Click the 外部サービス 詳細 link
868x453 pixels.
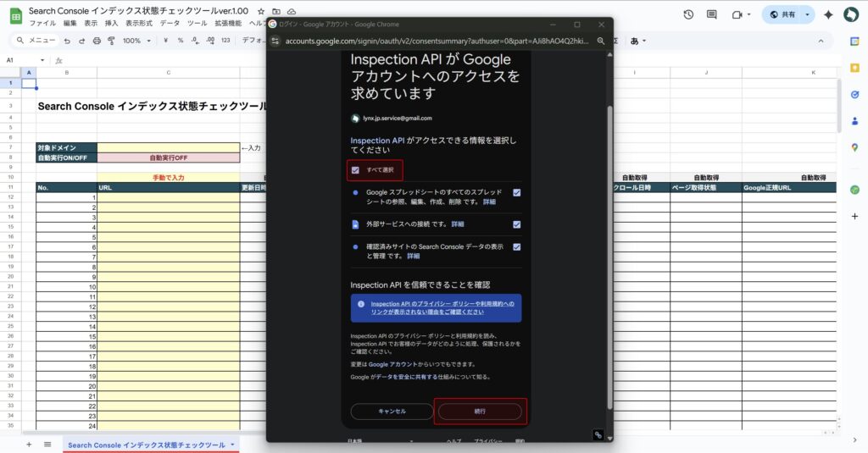(458, 224)
